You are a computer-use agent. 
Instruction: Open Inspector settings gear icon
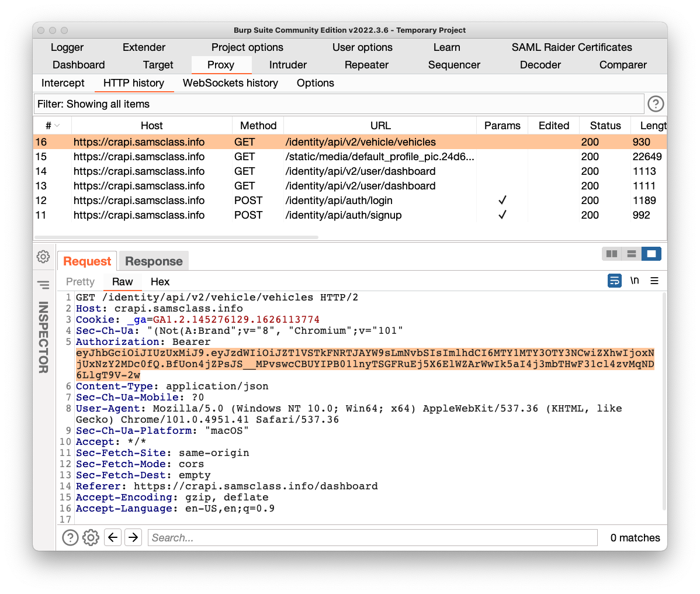click(43, 257)
